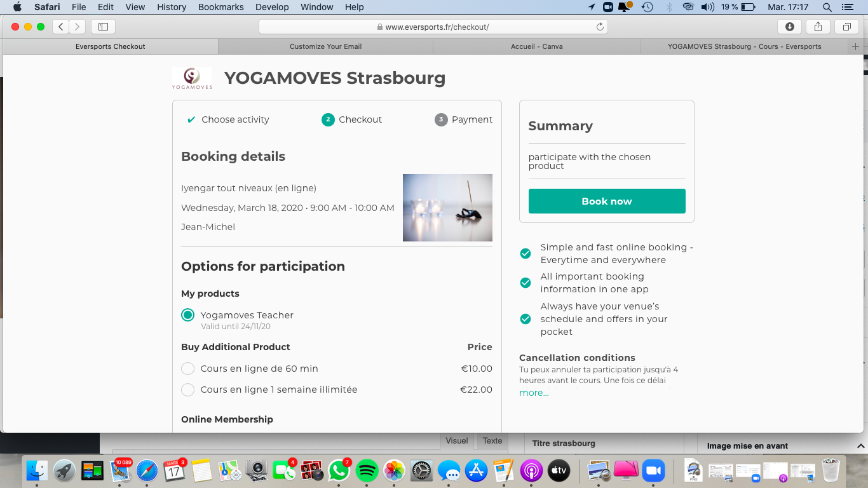The height and width of the screenshot is (488, 868).
Task: Select Cours en ligne 1 semaine illimitée
Action: click(187, 390)
